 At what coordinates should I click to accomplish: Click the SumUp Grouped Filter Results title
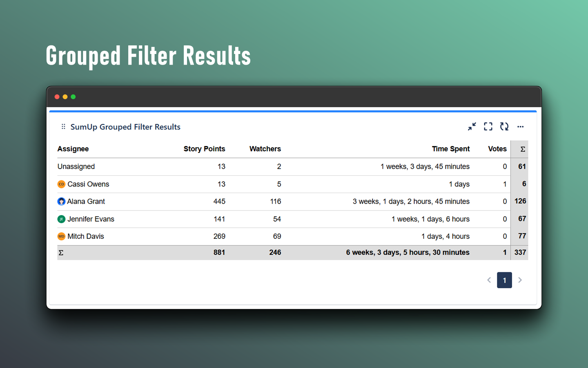[125, 127]
